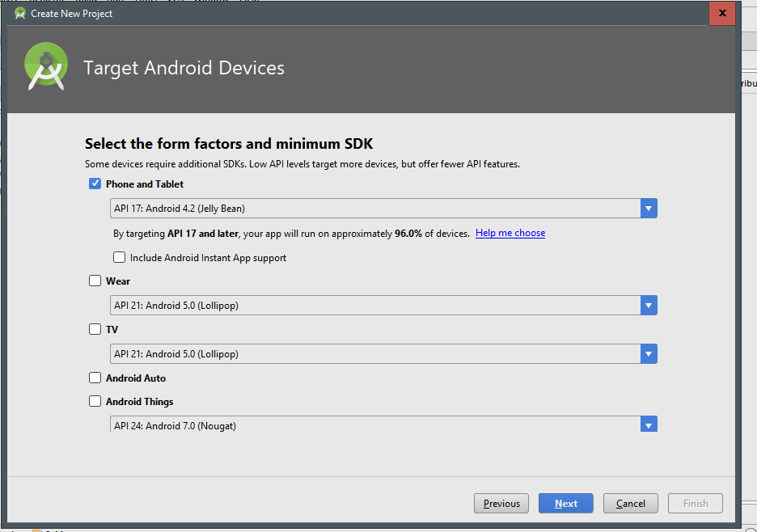
Task: Tick the TV checkbox
Action: [95, 329]
